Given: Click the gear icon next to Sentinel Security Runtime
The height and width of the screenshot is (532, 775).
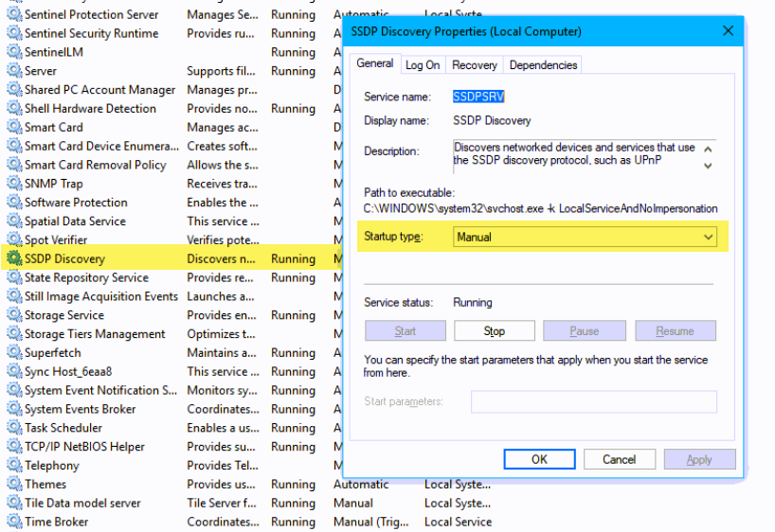Looking at the screenshot, I should coord(14,33).
